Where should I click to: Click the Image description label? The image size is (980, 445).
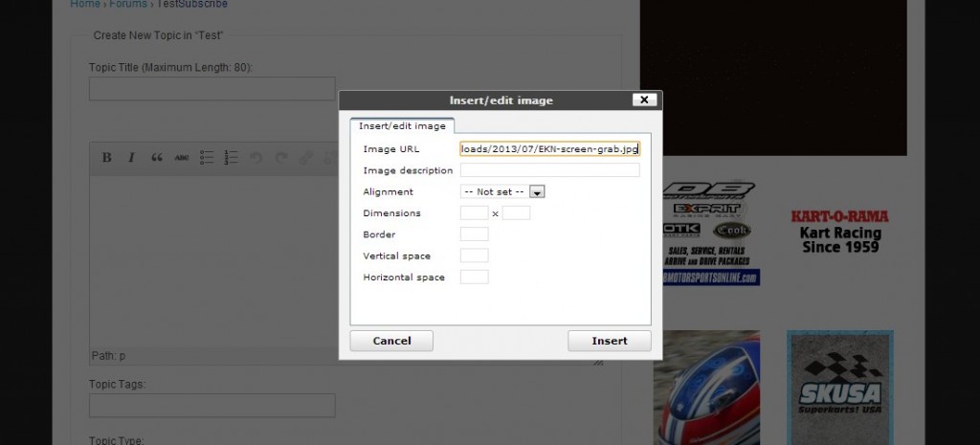pyautogui.click(x=408, y=170)
